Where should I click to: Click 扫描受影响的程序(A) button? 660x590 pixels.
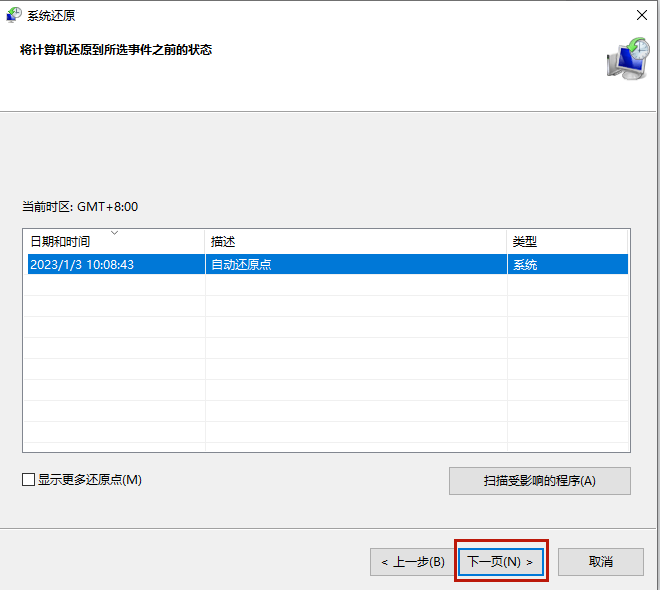click(x=540, y=481)
